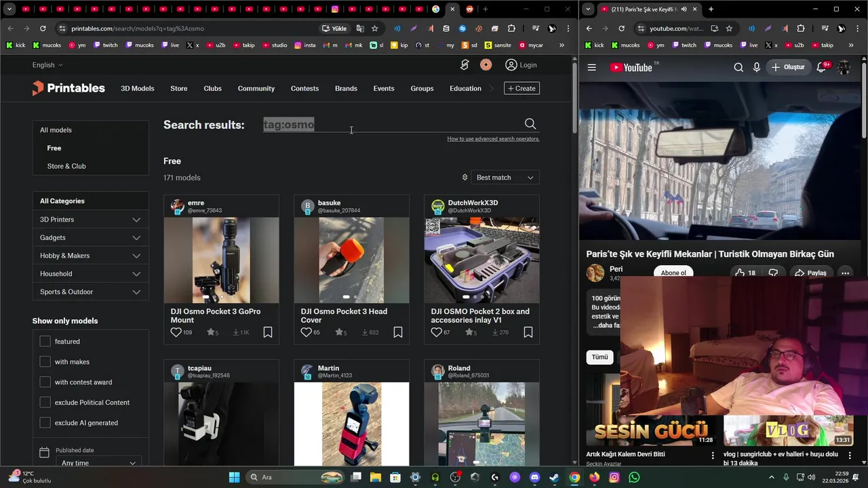
Task: Select the Tümü chip on YouTube
Action: 600,357
